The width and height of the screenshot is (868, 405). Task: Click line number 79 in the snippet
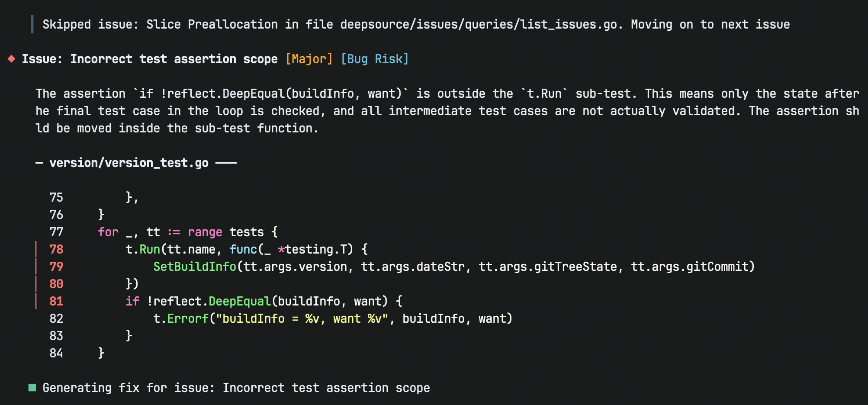tap(56, 267)
